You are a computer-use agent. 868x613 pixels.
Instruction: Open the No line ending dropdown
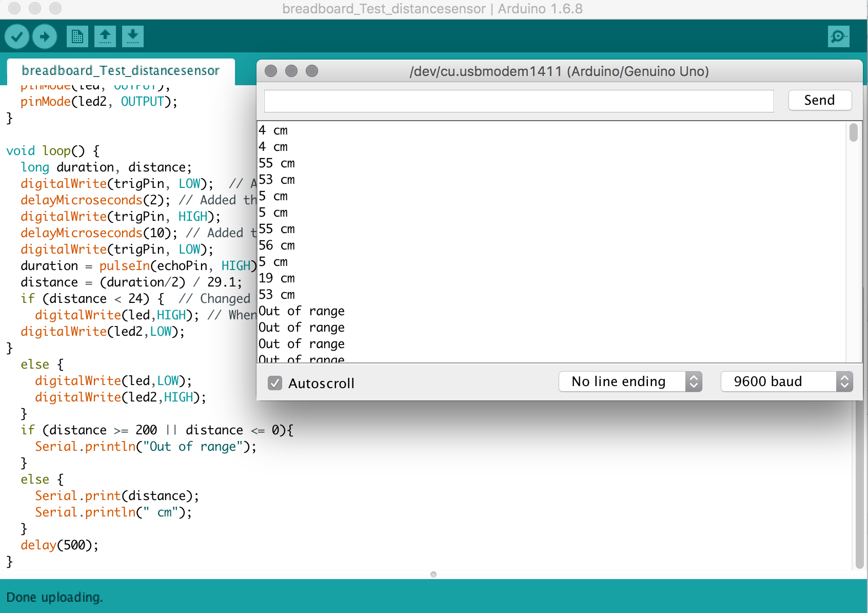(630, 381)
